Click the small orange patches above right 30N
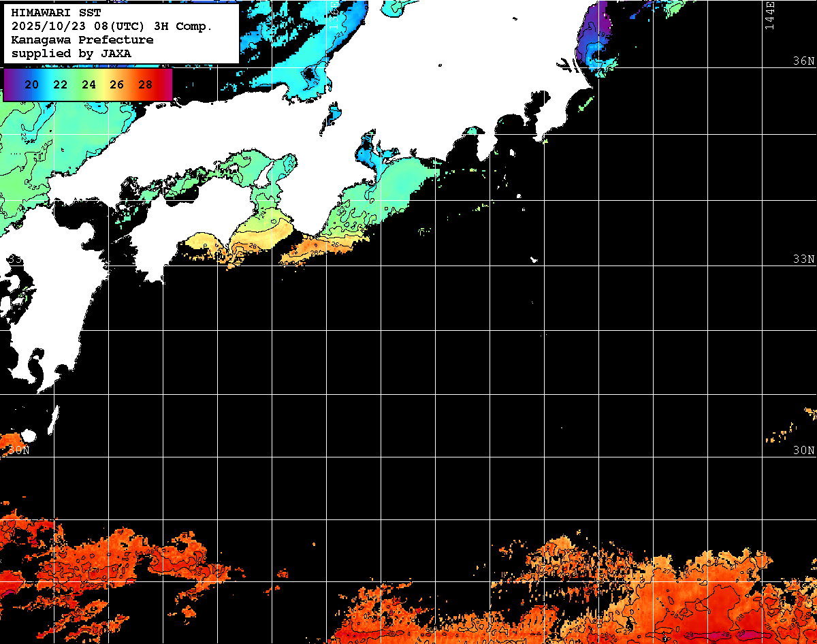The image size is (817, 644). [790, 430]
